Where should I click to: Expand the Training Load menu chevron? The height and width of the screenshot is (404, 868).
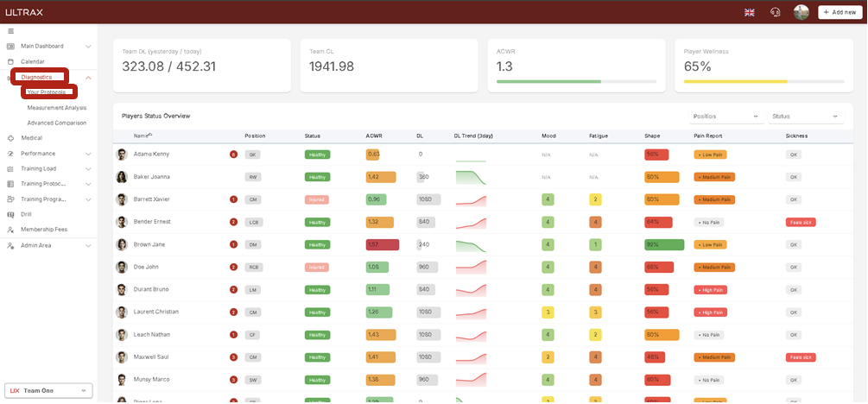click(x=88, y=168)
